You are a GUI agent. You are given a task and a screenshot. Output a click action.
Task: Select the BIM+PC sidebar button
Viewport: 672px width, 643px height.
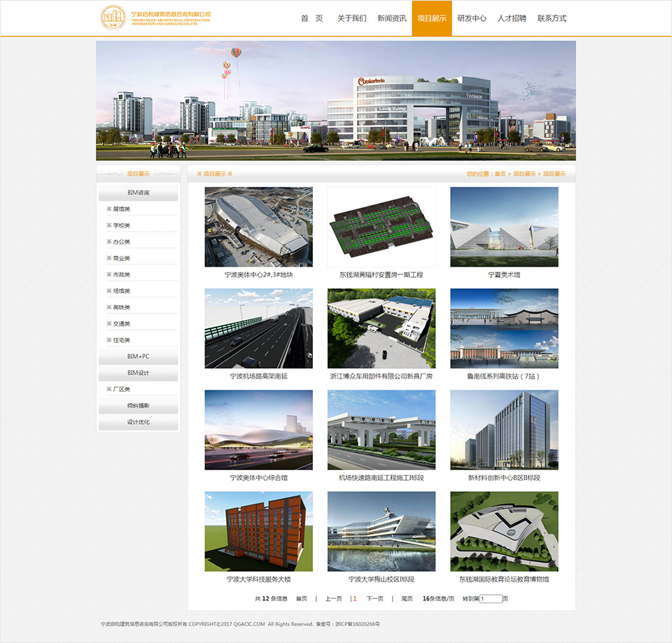(140, 356)
